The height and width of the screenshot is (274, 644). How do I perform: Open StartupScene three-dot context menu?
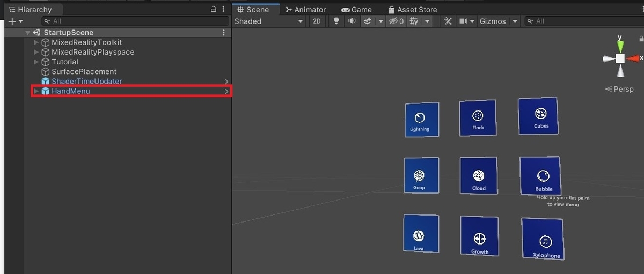[224, 33]
